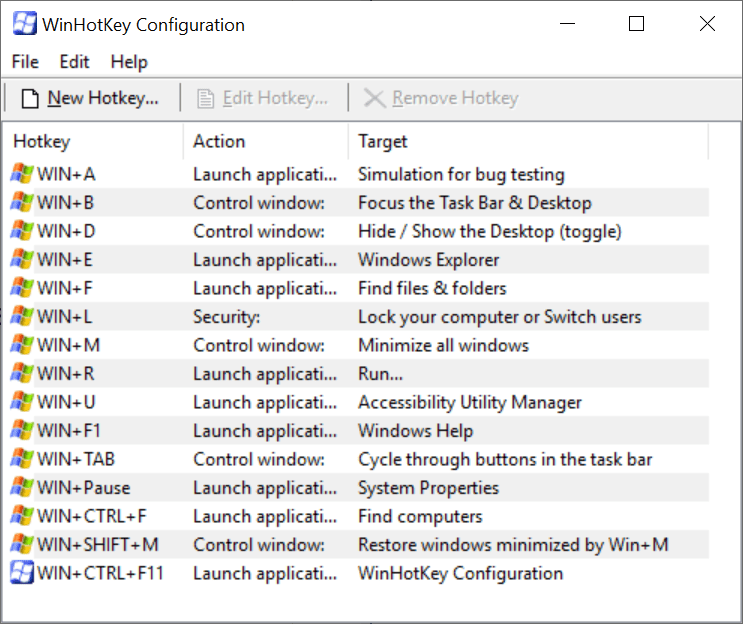
Task: Select 'WinHotKey Configuration' in the Target column
Action: pyautogui.click(x=461, y=573)
